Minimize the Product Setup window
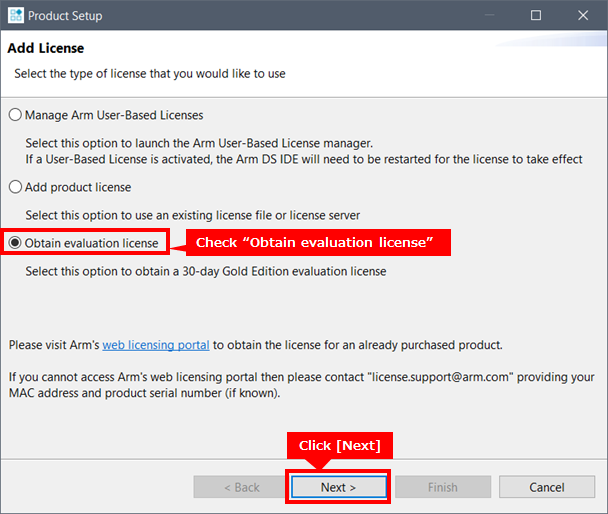The height and width of the screenshot is (514, 608). click(489, 16)
